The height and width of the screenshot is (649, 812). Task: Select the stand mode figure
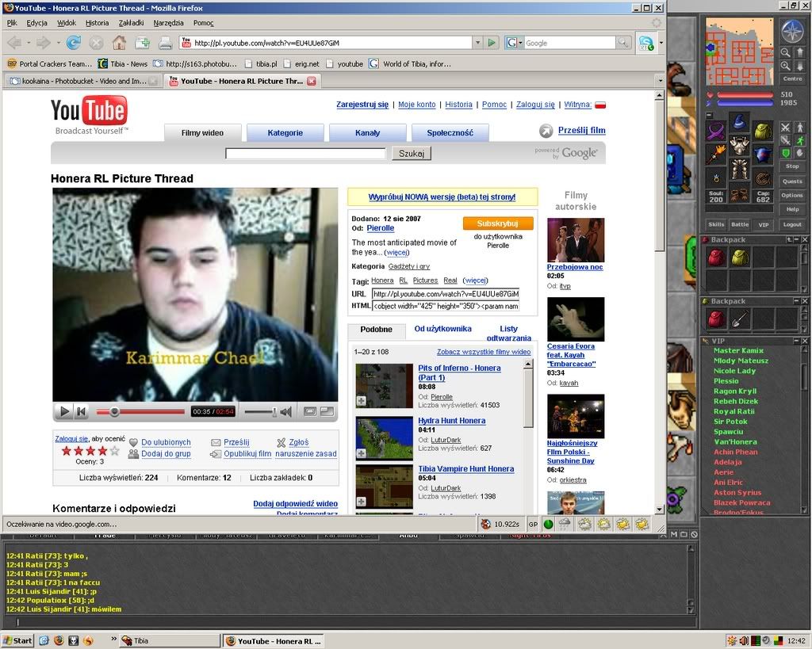pos(800,128)
